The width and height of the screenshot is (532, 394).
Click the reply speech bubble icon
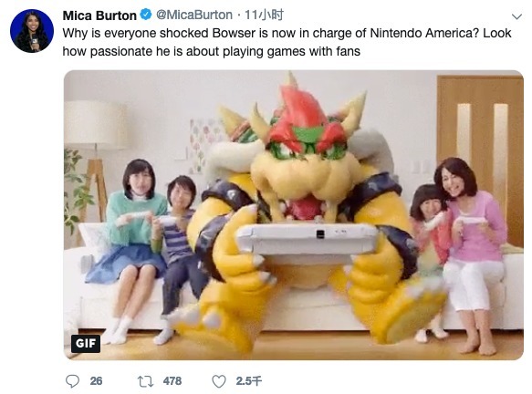(x=72, y=381)
